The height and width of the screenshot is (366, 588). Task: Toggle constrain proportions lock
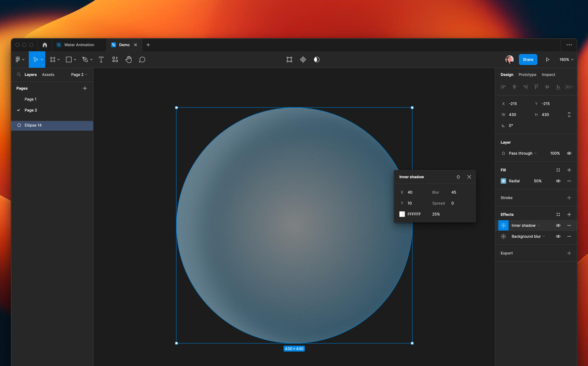tap(569, 115)
